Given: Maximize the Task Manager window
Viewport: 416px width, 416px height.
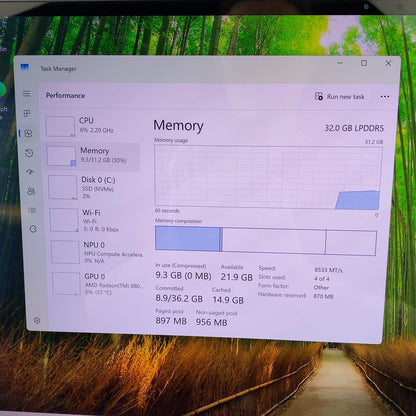Looking at the screenshot, I should (364, 63).
